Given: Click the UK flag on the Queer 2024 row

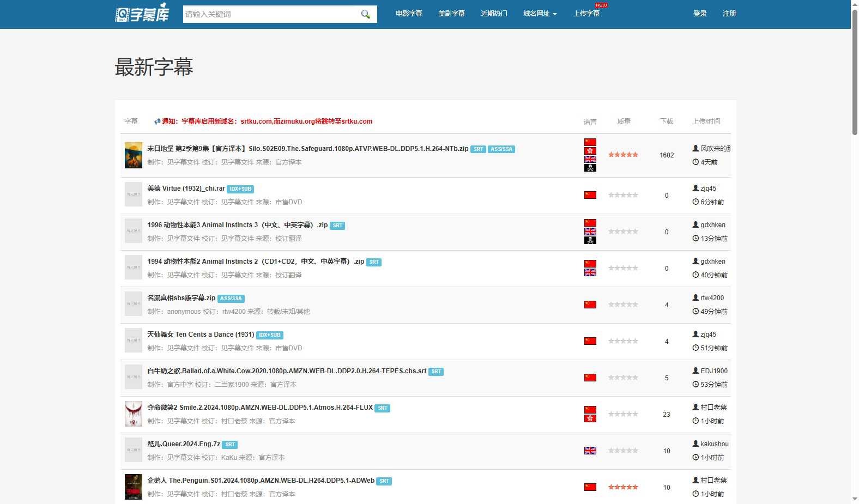Looking at the screenshot, I should (x=590, y=451).
